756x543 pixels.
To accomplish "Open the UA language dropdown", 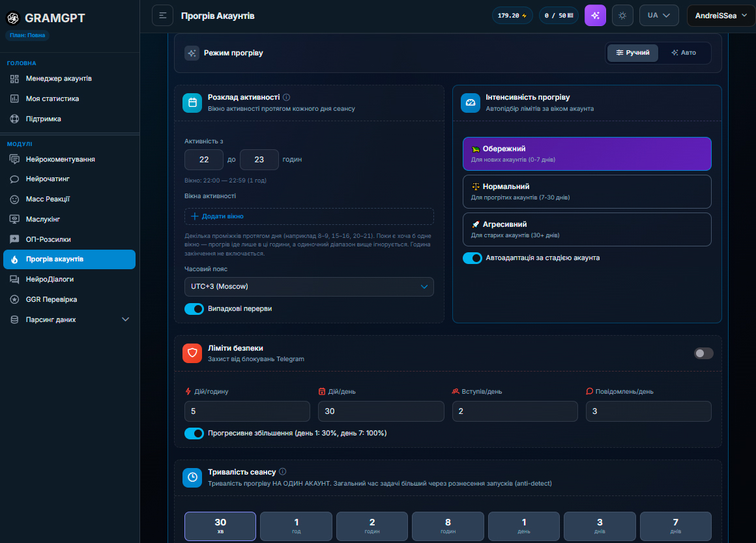I will click(x=659, y=16).
